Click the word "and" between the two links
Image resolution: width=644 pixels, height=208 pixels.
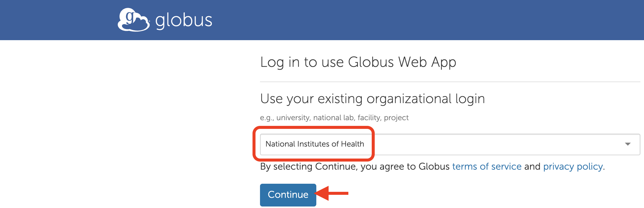click(x=532, y=166)
